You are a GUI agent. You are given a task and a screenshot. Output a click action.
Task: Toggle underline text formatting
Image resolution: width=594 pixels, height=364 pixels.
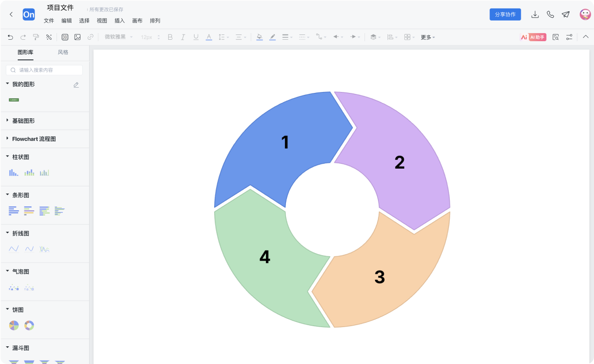click(195, 37)
